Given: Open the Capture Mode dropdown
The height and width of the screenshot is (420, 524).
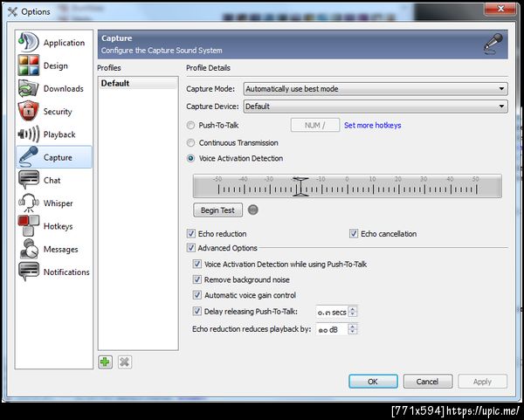Looking at the screenshot, I should tap(376, 89).
